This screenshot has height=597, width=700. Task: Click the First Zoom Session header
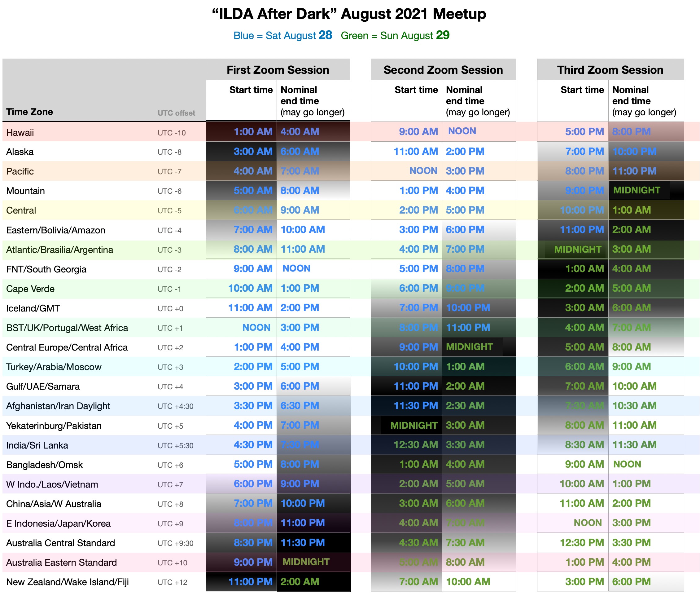[278, 70]
